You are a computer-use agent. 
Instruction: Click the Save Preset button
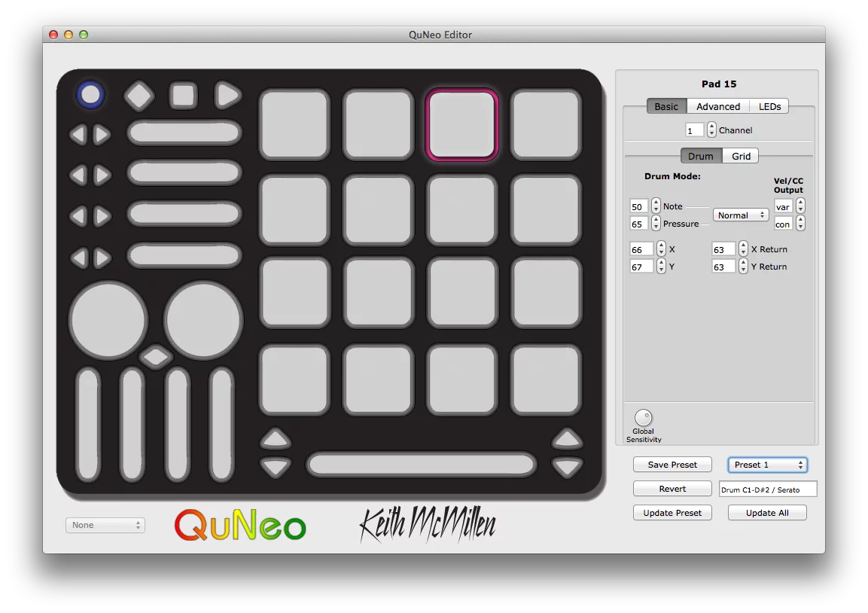point(672,464)
